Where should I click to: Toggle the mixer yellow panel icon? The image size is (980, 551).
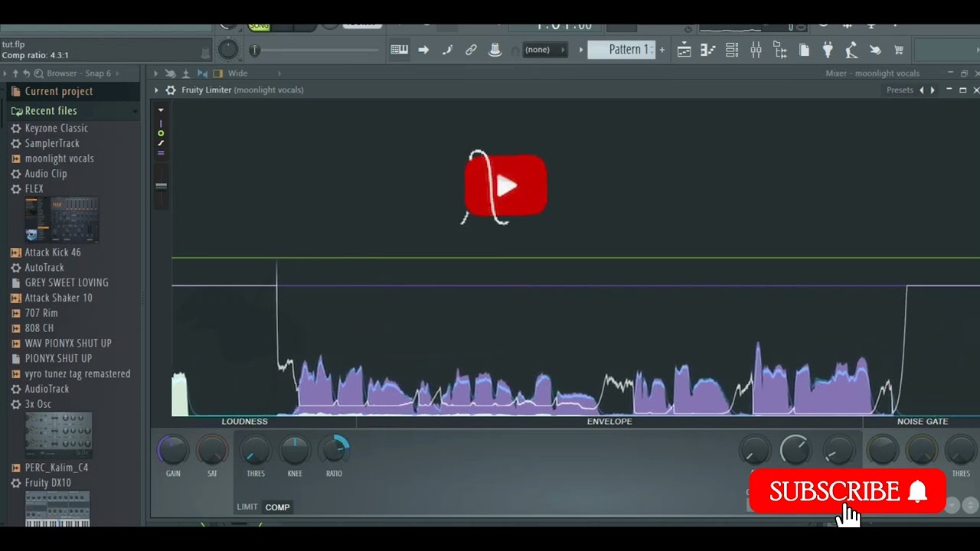(x=217, y=73)
